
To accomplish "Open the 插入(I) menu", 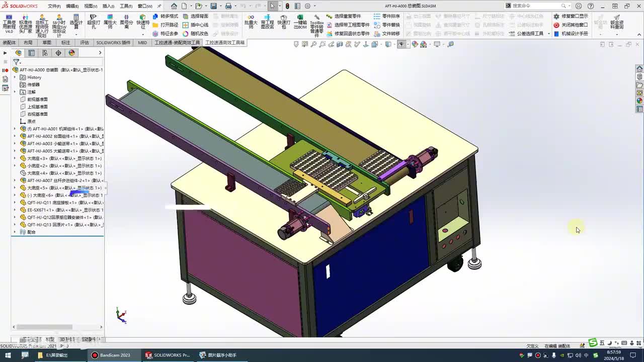I will pyautogui.click(x=108, y=6).
